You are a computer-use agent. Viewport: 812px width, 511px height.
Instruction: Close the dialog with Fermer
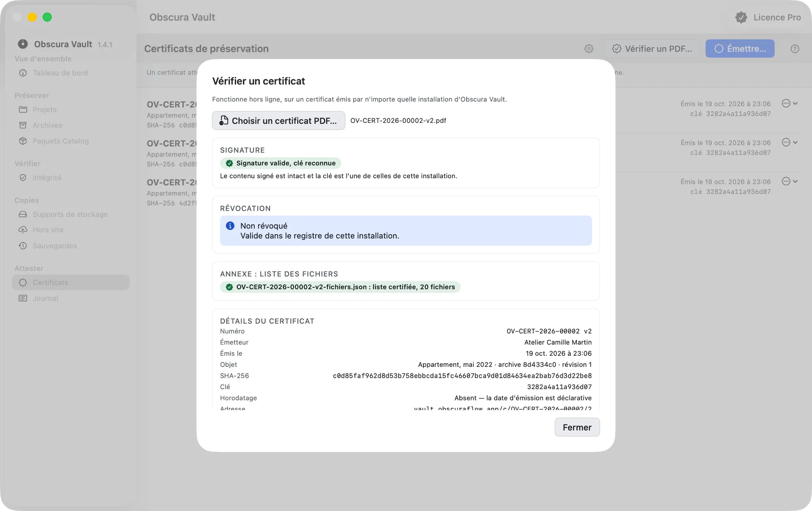577,427
